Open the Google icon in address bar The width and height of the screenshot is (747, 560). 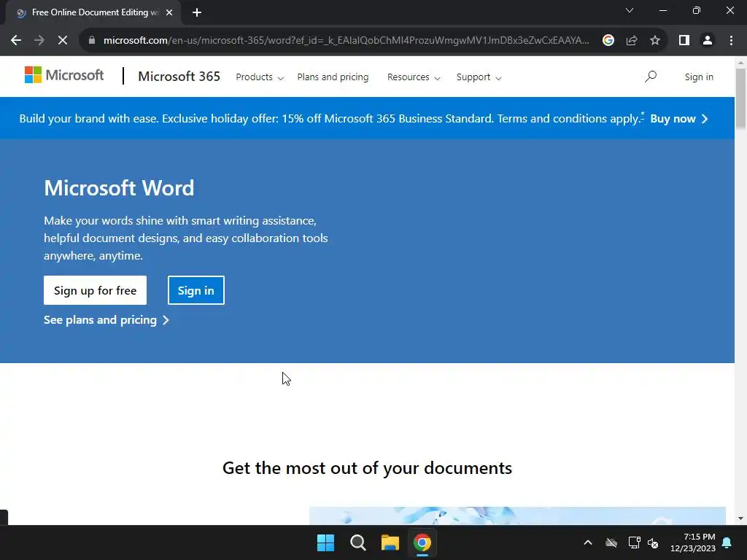pyautogui.click(x=608, y=41)
